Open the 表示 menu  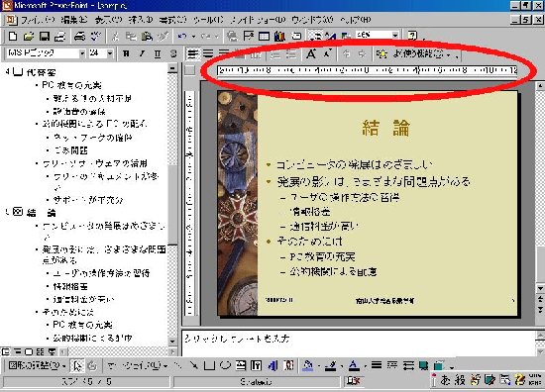point(108,20)
